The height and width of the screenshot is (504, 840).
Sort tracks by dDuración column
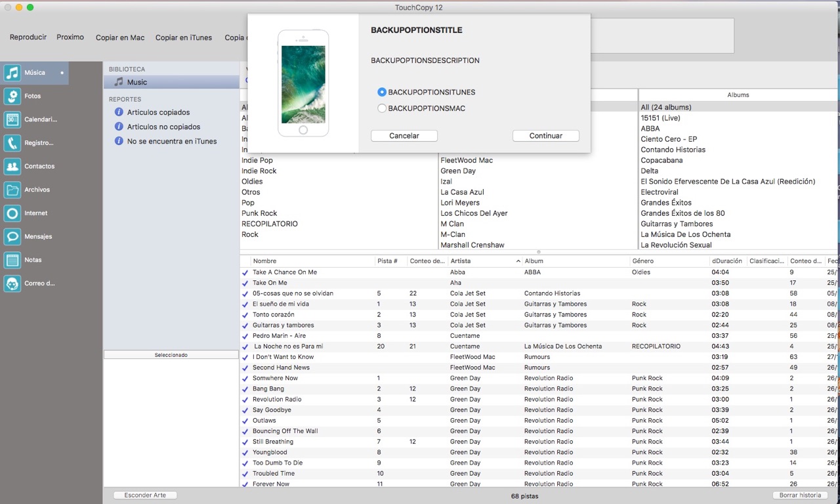pos(728,261)
